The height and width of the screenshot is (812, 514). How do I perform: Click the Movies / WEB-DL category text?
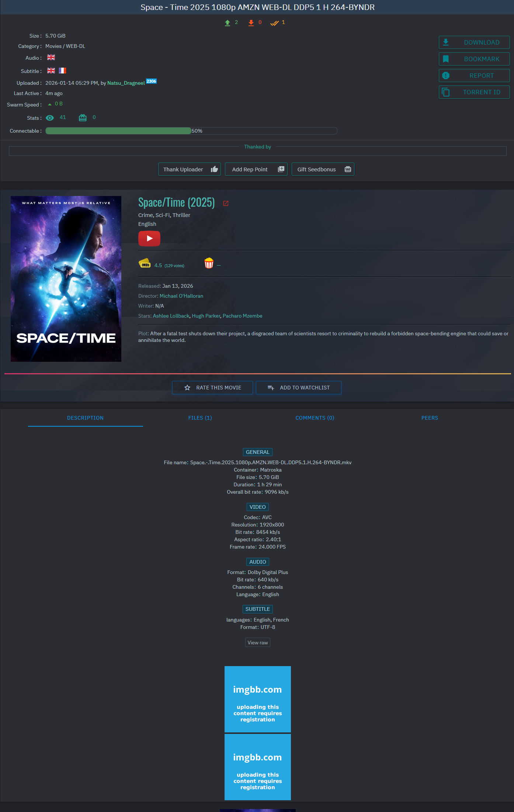(65, 46)
